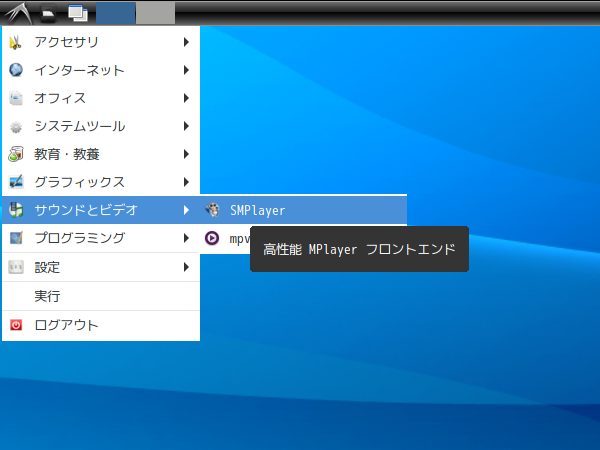
Task: Click the システムツール gear icon
Action: pyautogui.click(x=16, y=126)
